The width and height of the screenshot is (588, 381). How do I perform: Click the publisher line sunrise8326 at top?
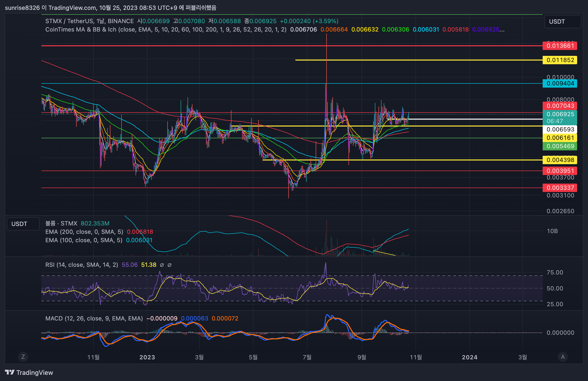point(110,8)
